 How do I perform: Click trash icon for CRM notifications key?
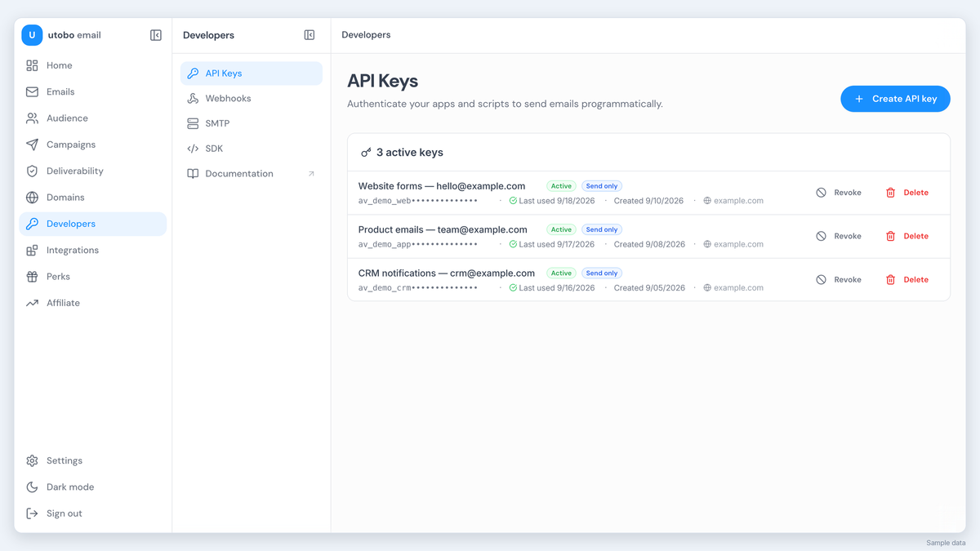[890, 279]
